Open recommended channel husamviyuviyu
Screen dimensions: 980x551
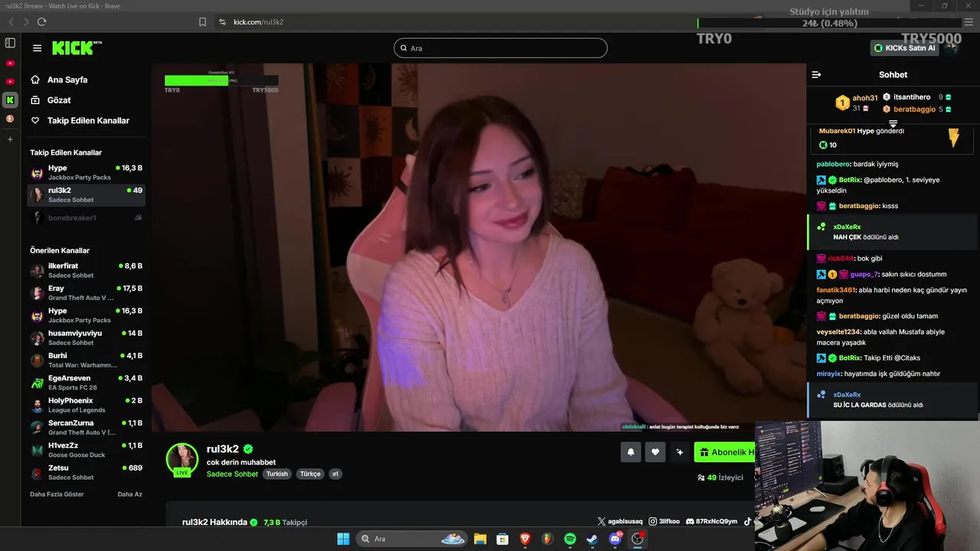[86, 337]
